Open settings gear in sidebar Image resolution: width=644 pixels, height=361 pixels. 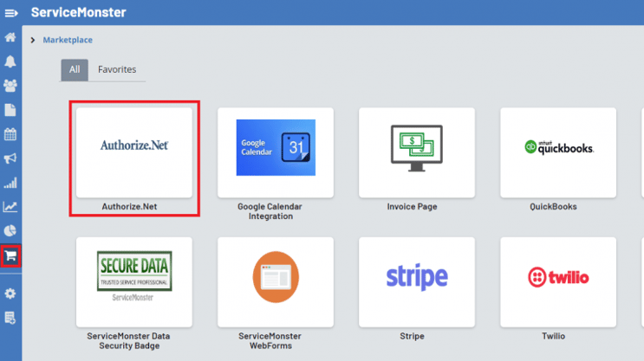pyautogui.click(x=10, y=293)
